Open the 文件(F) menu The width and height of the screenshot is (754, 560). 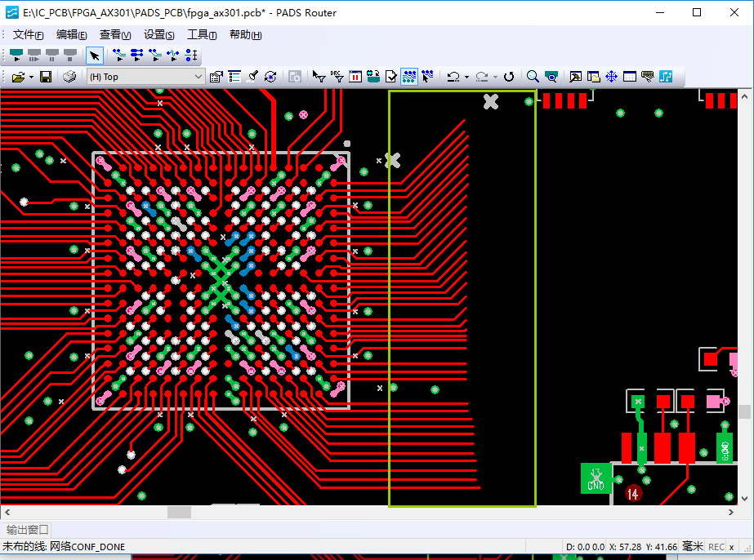pos(28,34)
